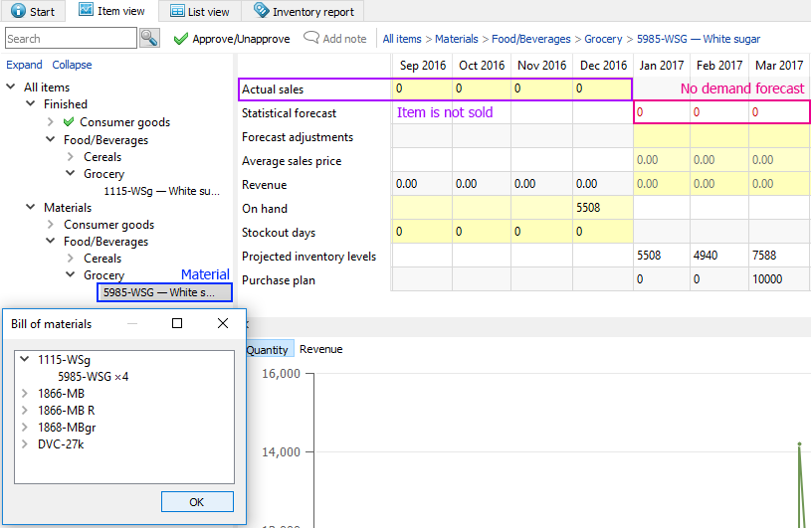
Task: Click the Inventory report tag icon
Action: coord(261,11)
